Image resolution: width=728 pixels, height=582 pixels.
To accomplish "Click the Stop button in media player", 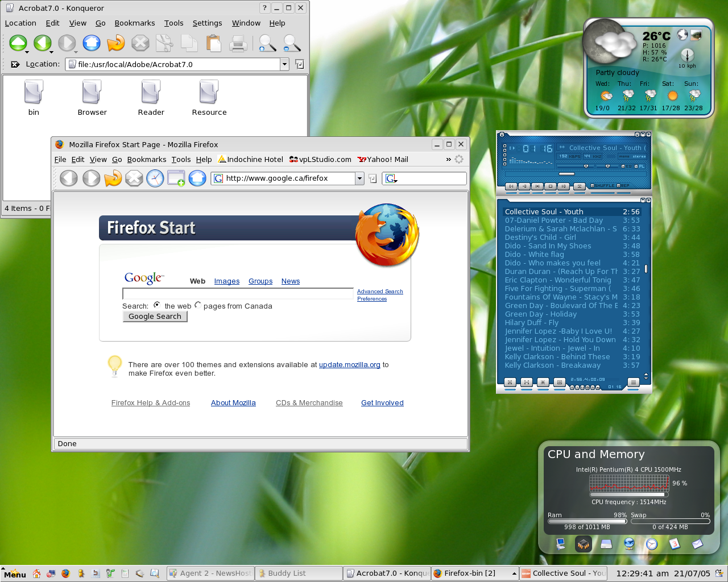I will pos(551,186).
